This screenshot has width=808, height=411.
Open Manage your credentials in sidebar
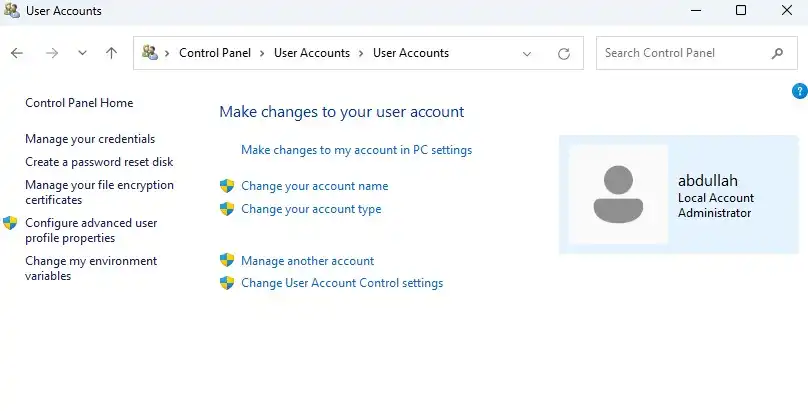pyautogui.click(x=90, y=139)
